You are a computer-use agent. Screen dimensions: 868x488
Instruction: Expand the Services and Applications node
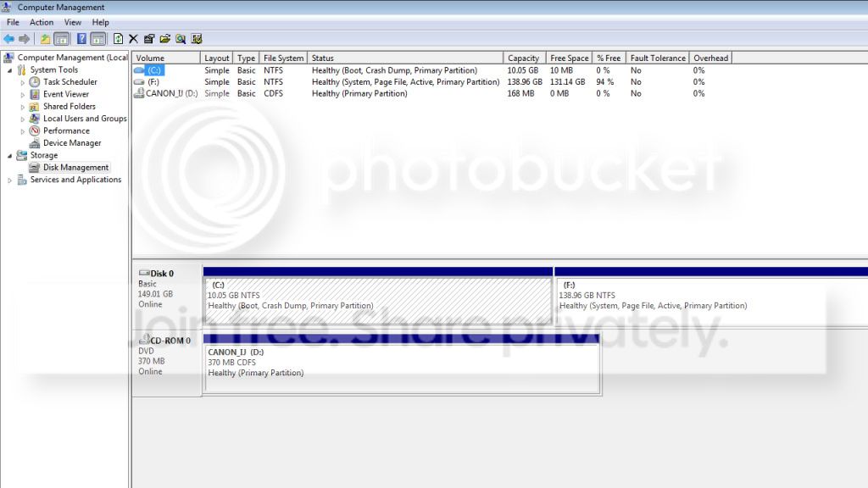9,180
